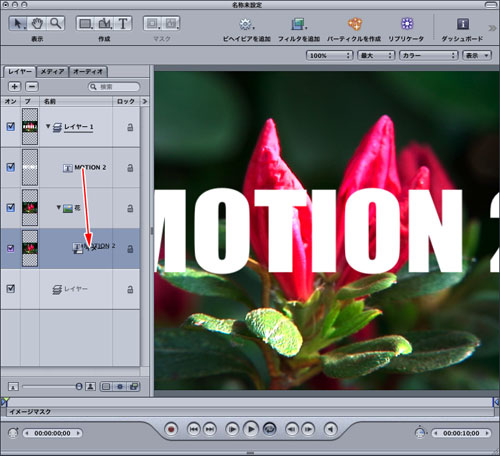This screenshot has width=500, height=456.
Task: Expand columns with arrow beside ロック header
Action: point(145,101)
